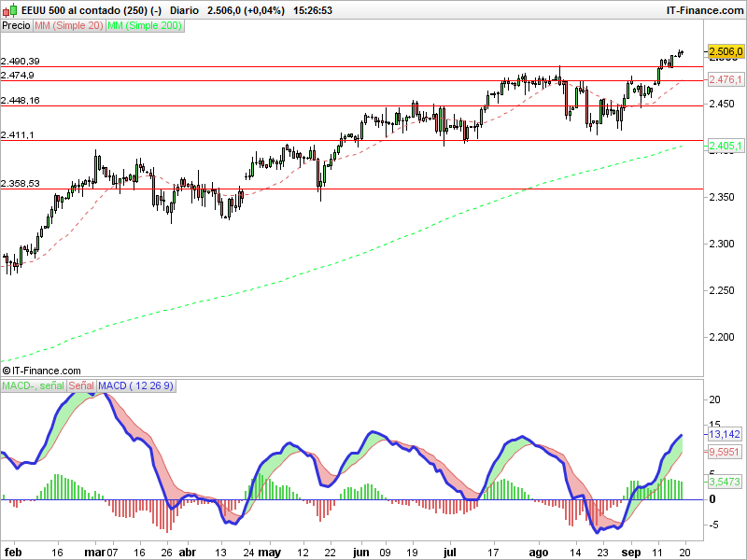
Task: Click the mar label on time axis
Action: (95, 553)
